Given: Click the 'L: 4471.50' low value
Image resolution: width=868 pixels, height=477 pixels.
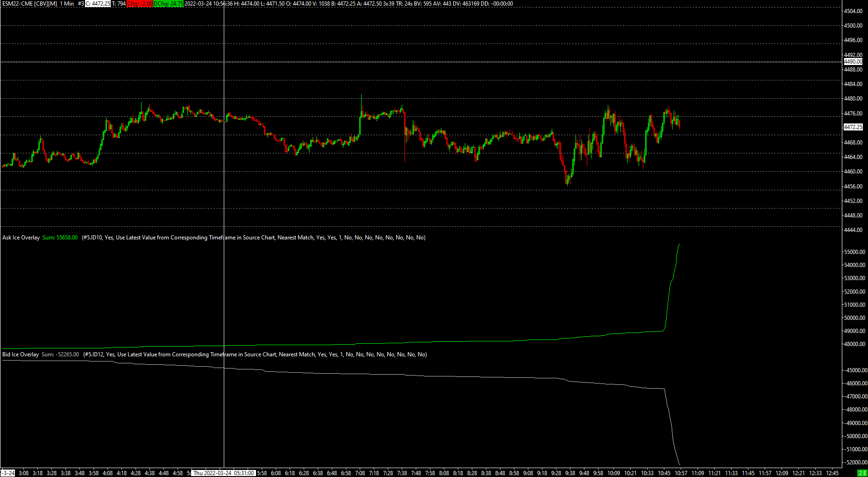Looking at the screenshot, I should coord(273,4).
